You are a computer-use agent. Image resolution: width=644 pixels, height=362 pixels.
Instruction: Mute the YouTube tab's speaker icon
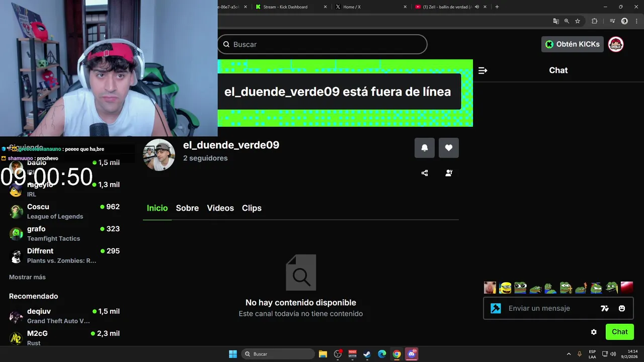(476, 7)
